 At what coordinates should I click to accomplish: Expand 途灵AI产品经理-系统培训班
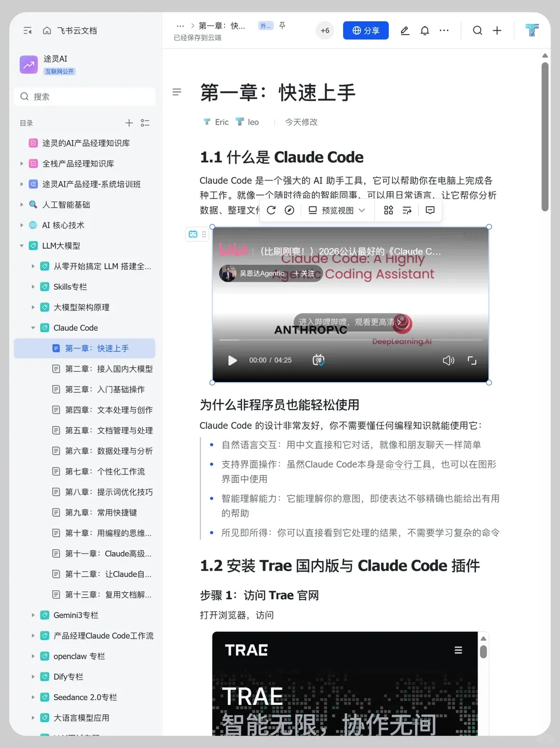click(x=22, y=184)
